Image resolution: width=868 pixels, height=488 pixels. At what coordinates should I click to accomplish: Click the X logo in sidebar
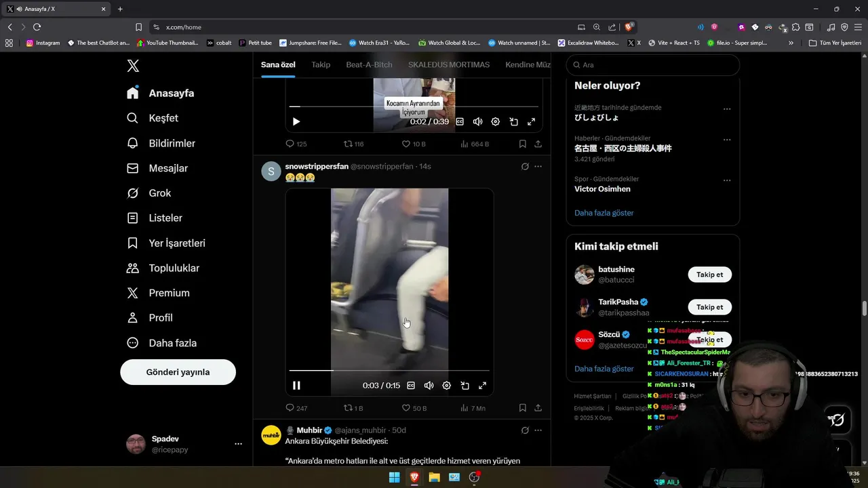133,66
